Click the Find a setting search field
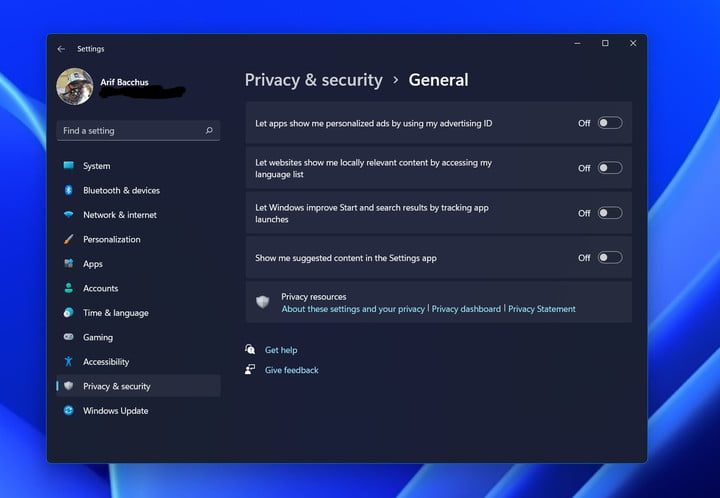Screen dimensions: 720x498 [138, 131]
